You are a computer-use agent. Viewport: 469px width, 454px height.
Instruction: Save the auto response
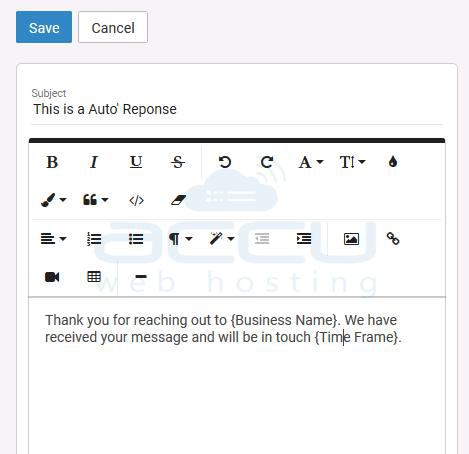[44, 27]
